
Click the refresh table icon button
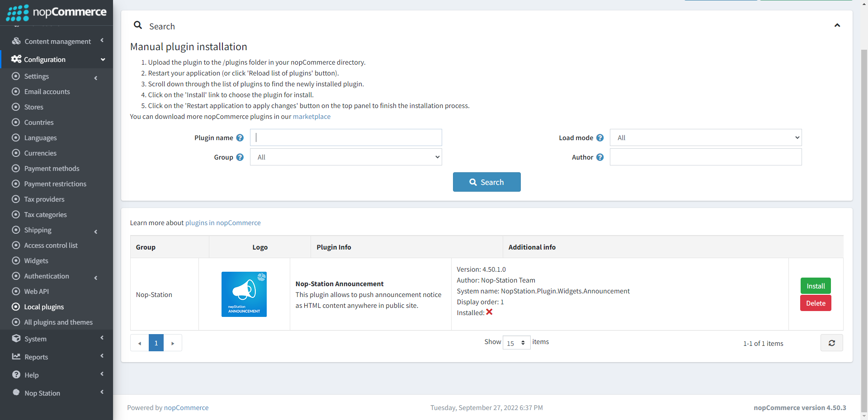point(832,343)
